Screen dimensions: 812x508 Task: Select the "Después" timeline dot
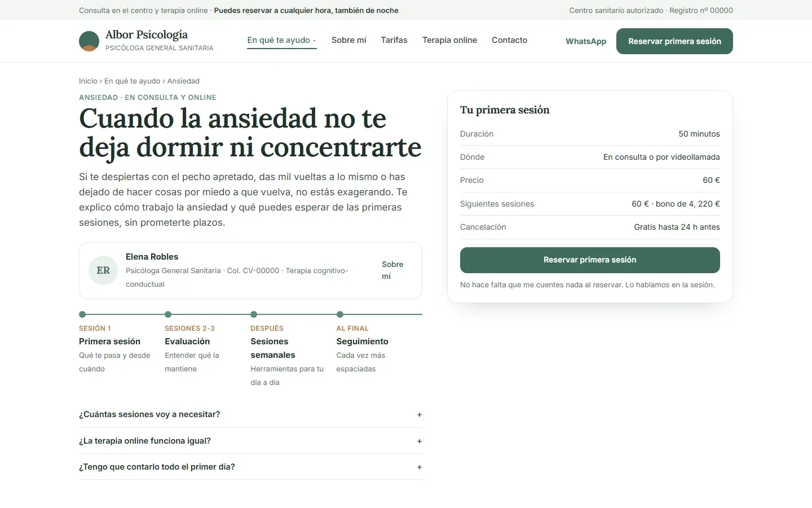pos(254,314)
